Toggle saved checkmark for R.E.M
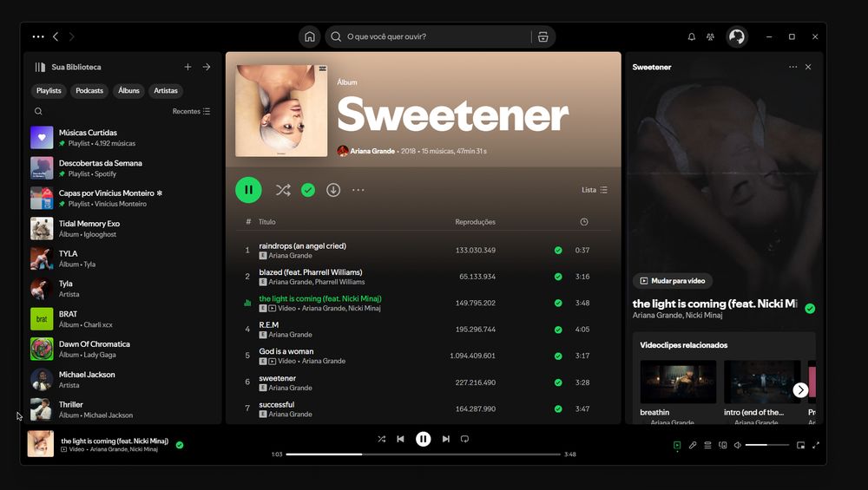The height and width of the screenshot is (490, 868). [558, 330]
